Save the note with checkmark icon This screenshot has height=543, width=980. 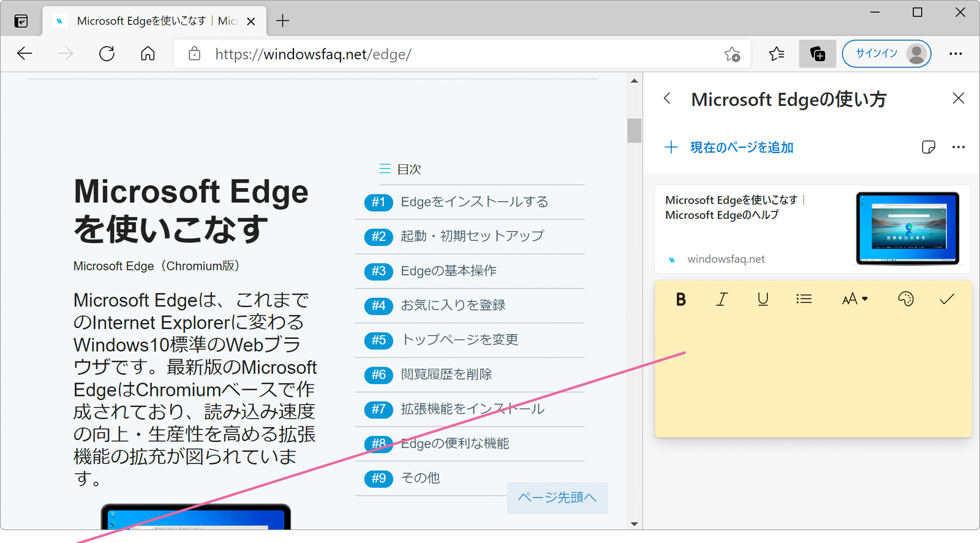tap(947, 299)
